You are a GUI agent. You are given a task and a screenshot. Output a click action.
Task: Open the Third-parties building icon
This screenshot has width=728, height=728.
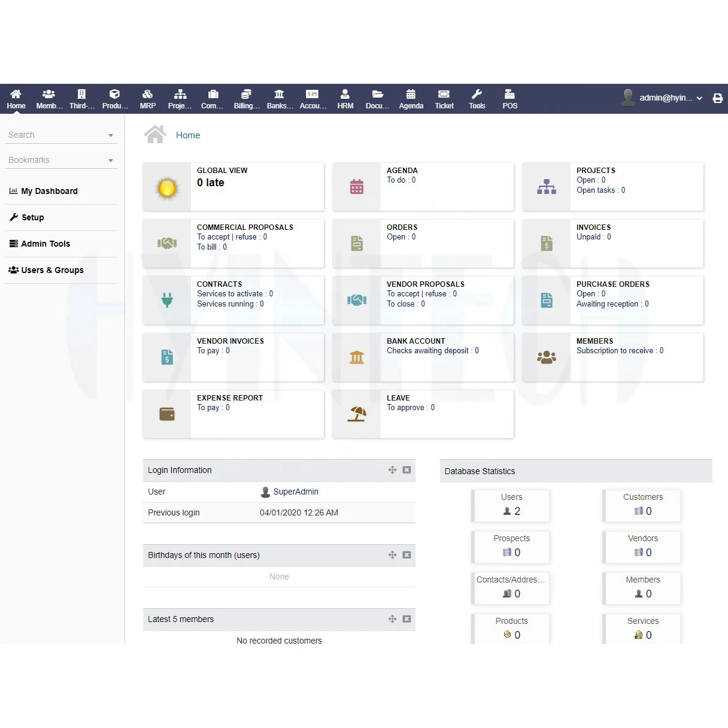click(82, 94)
